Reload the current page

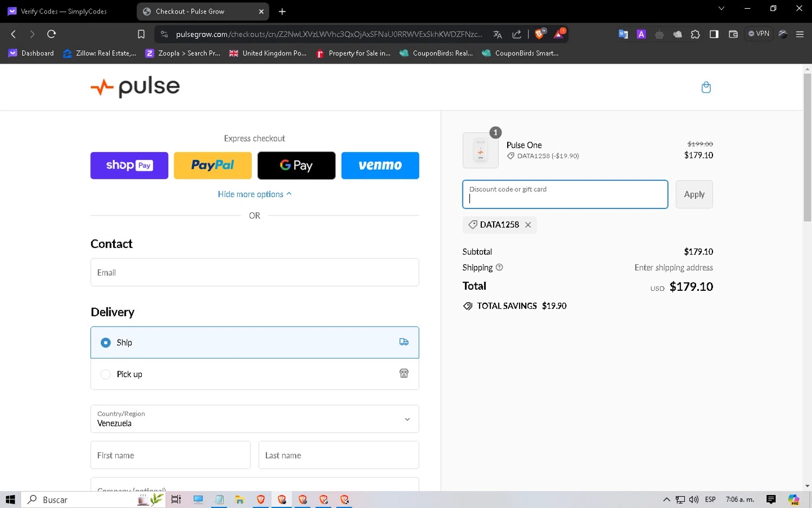click(51, 34)
